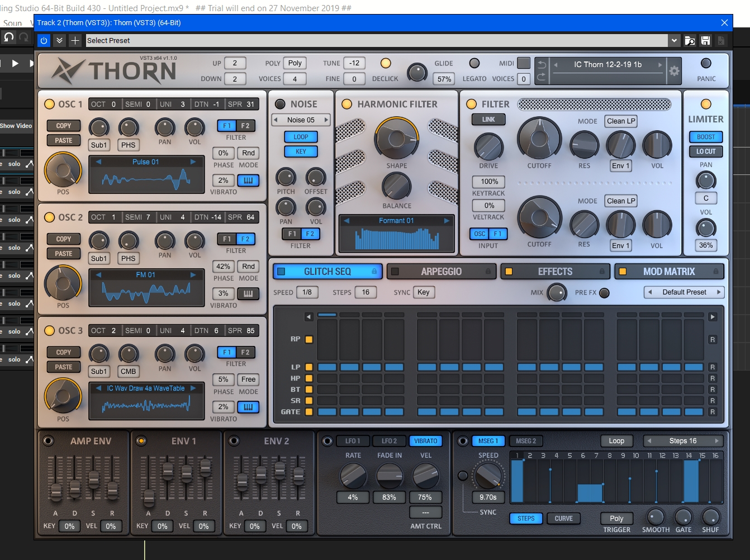
Task: Select next OSC 1 waveform after Pulse 01
Action: pyautogui.click(x=193, y=162)
